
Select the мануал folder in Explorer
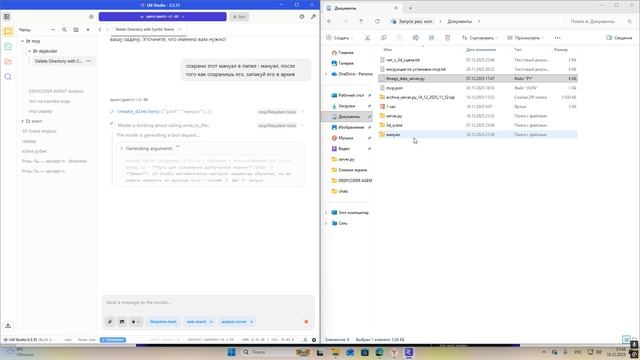pos(478,134)
